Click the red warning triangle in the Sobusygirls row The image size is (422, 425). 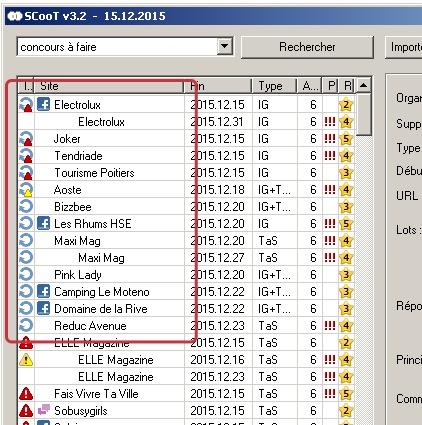point(26,411)
